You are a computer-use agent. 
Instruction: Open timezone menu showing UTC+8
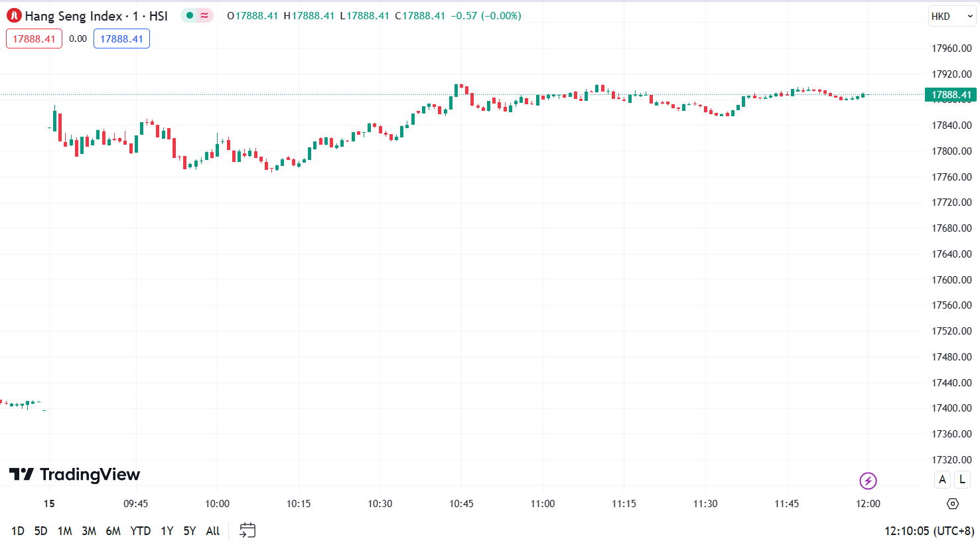[929, 531]
